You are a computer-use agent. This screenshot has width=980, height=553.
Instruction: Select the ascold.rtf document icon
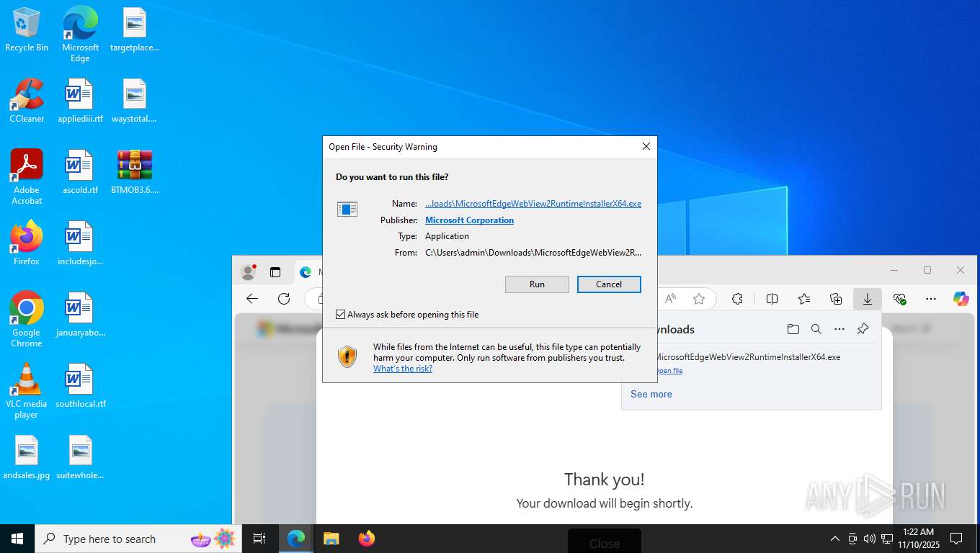coord(80,172)
